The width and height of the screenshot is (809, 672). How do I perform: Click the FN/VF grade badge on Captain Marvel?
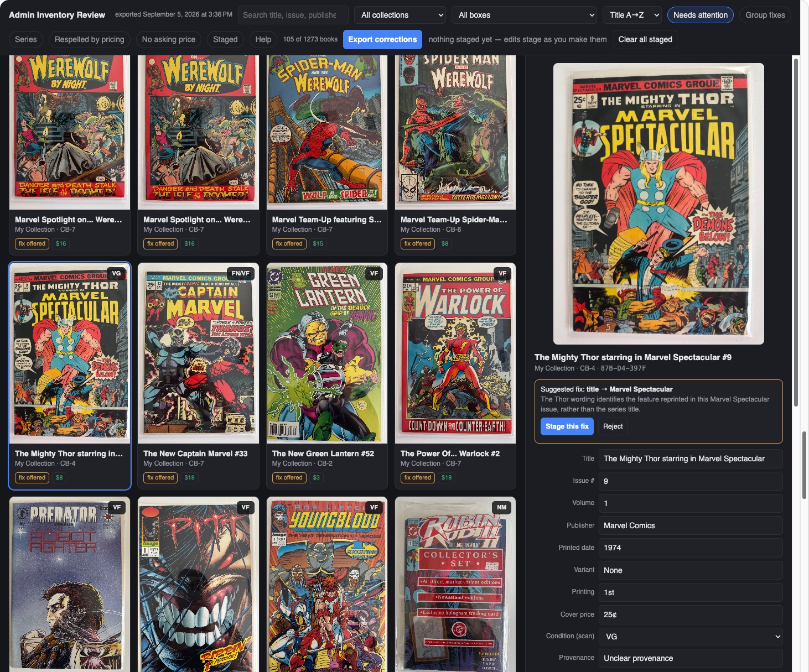tap(241, 273)
